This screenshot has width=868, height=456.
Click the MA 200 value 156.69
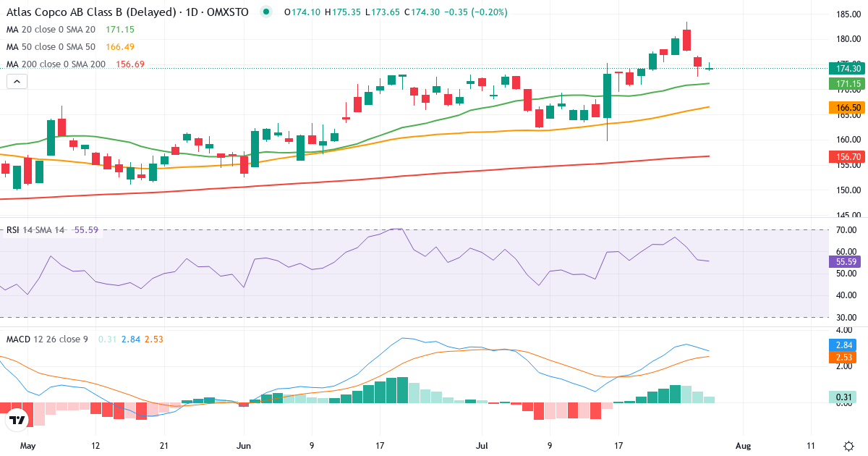click(130, 64)
